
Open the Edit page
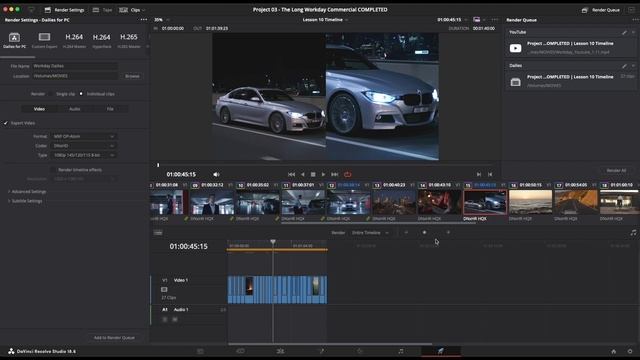(280, 351)
